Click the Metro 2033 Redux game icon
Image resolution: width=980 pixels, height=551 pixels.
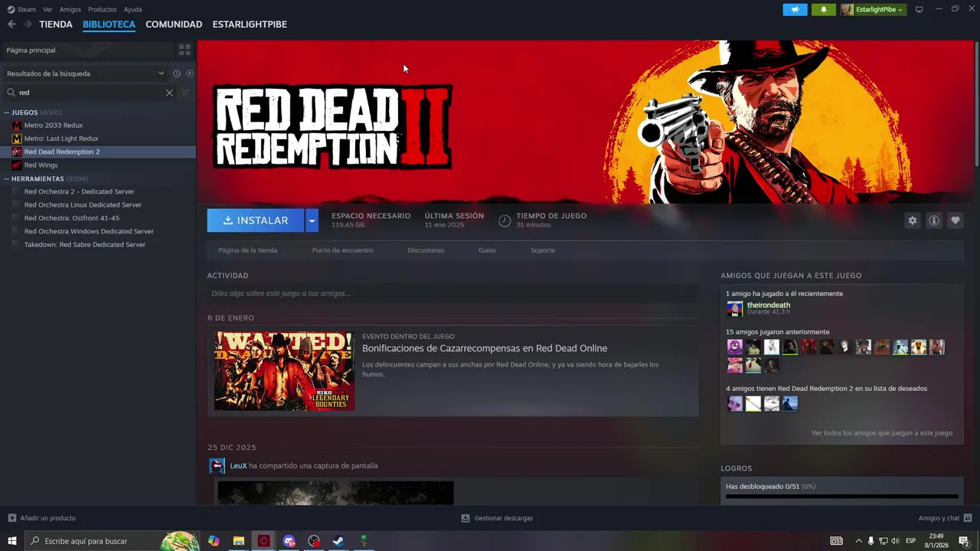17,126
